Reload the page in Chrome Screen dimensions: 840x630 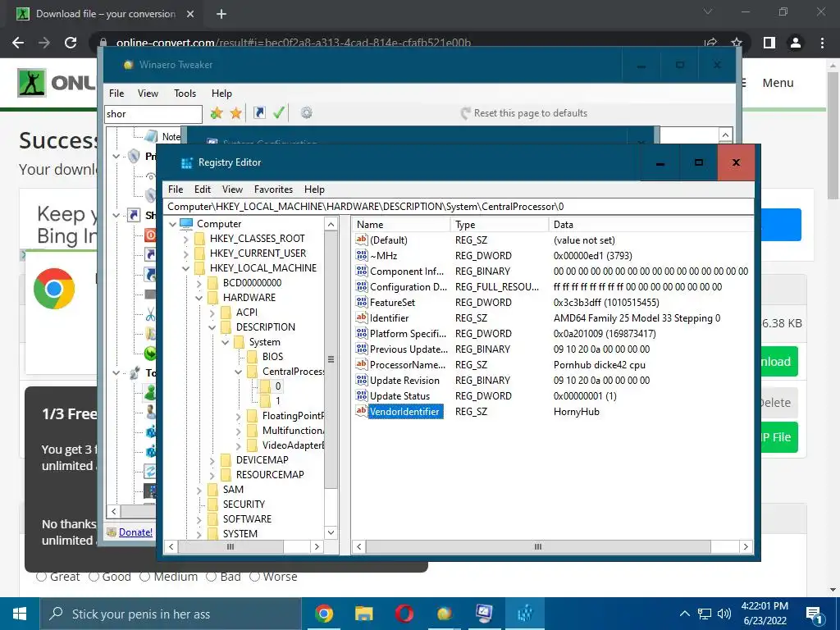71,43
